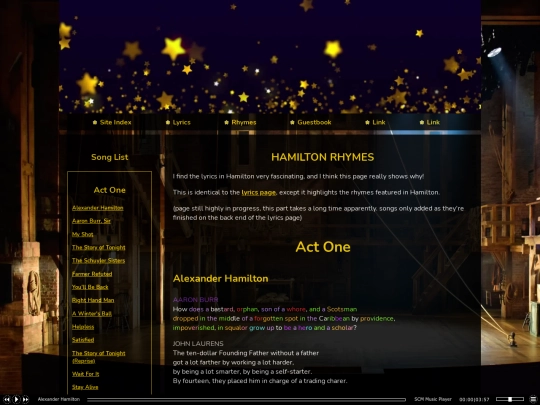Play the song in the music player

(16, 399)
